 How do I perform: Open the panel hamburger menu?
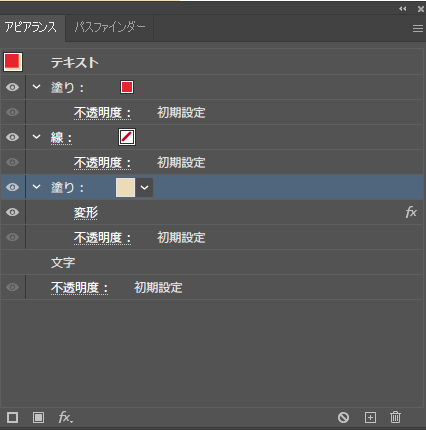point(418,28)
